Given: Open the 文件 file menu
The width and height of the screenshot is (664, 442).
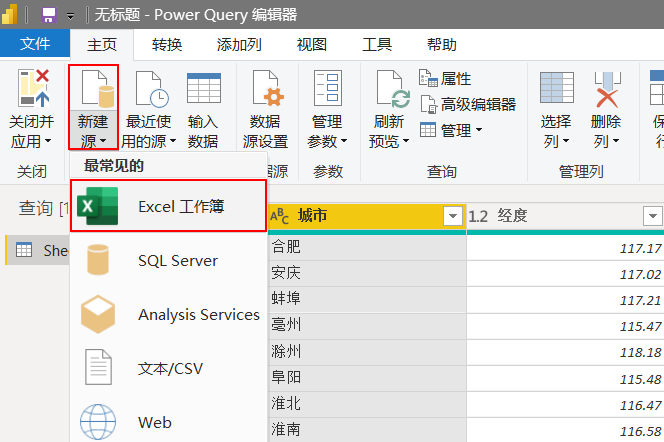Looking at the screenshot, I should point(35,44).
